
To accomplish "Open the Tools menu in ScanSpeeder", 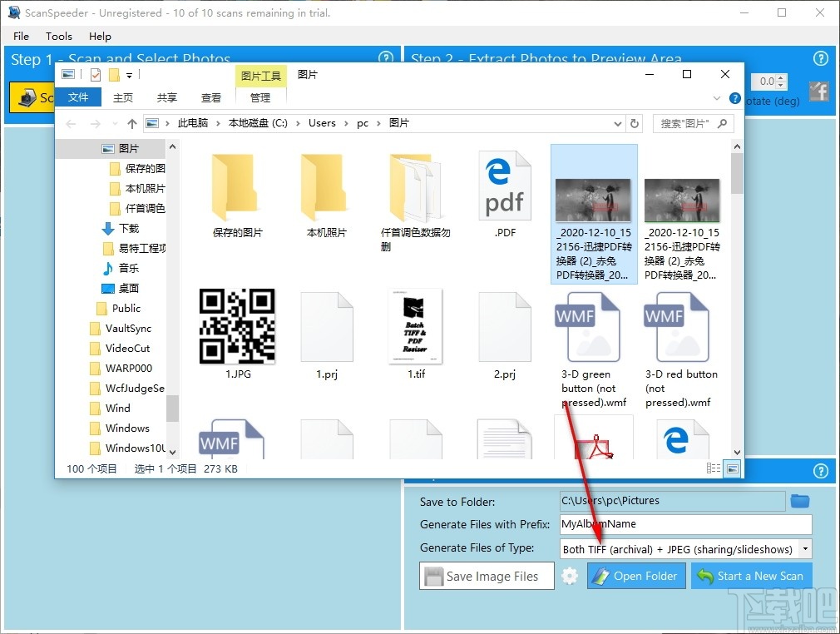I will [x=58, y=36].
